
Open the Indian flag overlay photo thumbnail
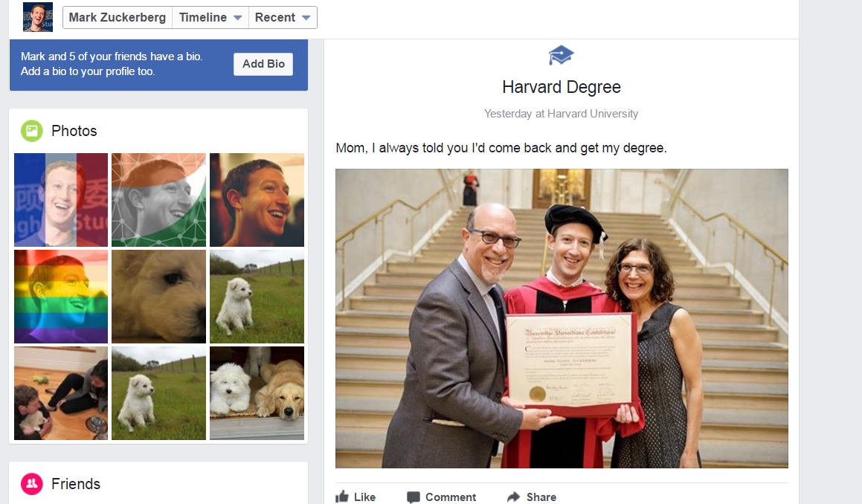point(158,199)
